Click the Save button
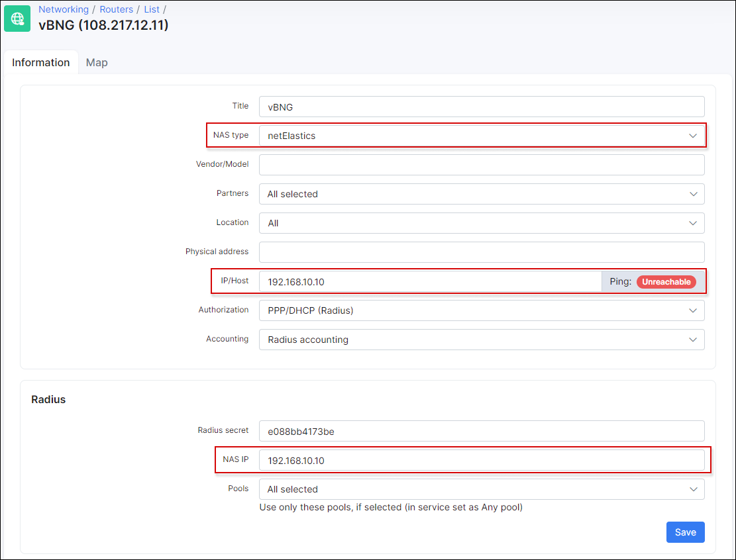 pyautogui.click(x=685, y=532)
